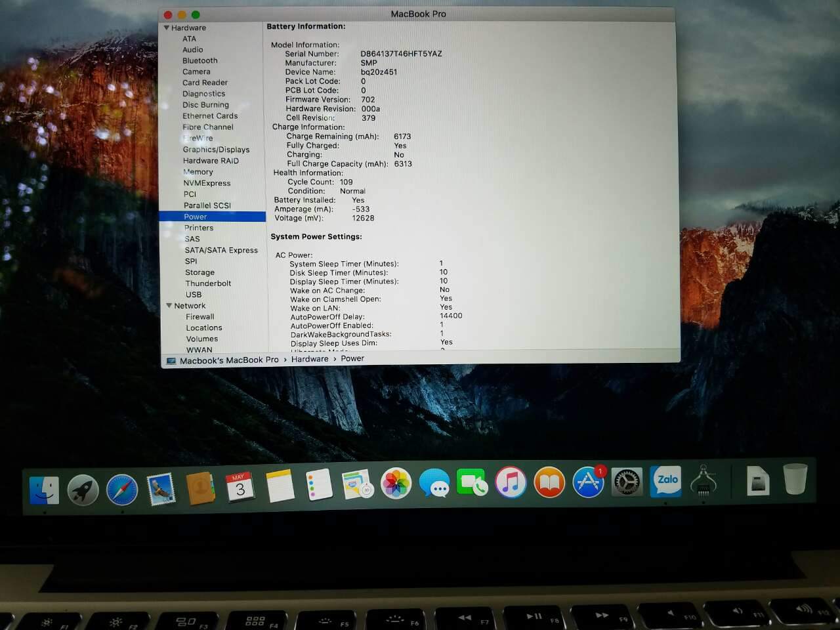Select Memory in the sidebar
840x630 pixels.
tap(198, 172)
